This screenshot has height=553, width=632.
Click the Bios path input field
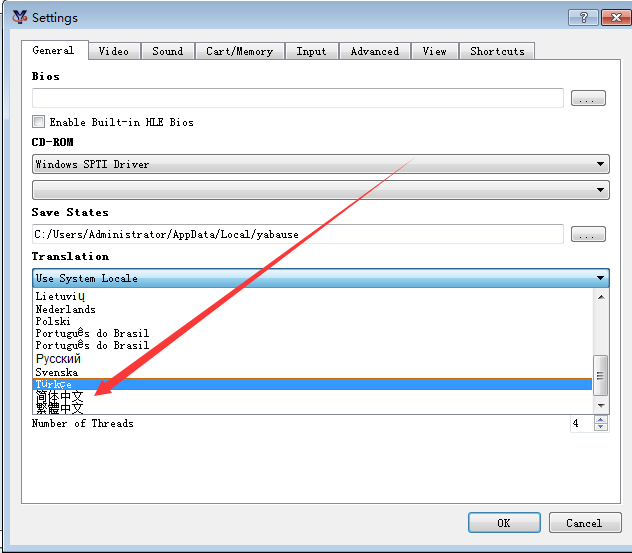click(297, 98)
